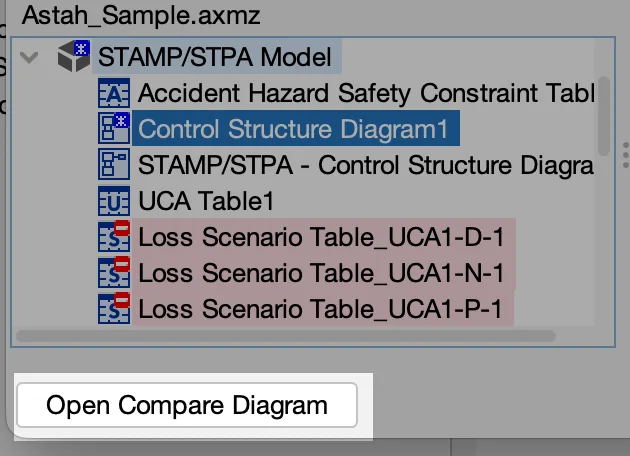Screen dimensions: 630x456
Task: Click the Open Compare Diagram button
Action: [x=187, y=405]
